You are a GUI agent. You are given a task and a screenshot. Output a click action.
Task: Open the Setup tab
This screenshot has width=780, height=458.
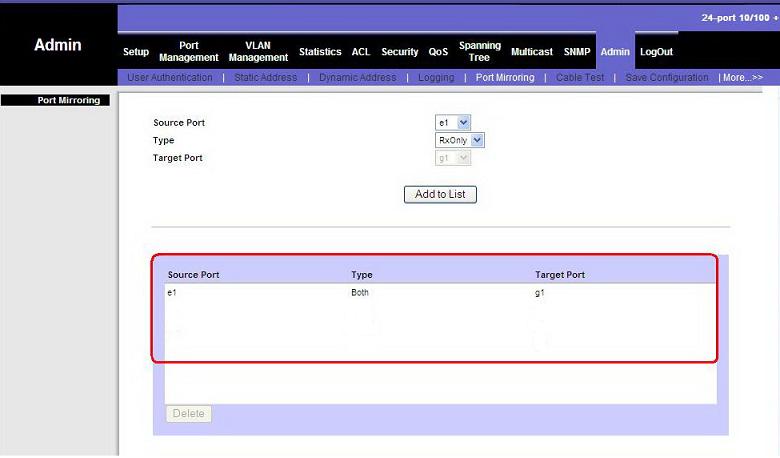[135, 52]
